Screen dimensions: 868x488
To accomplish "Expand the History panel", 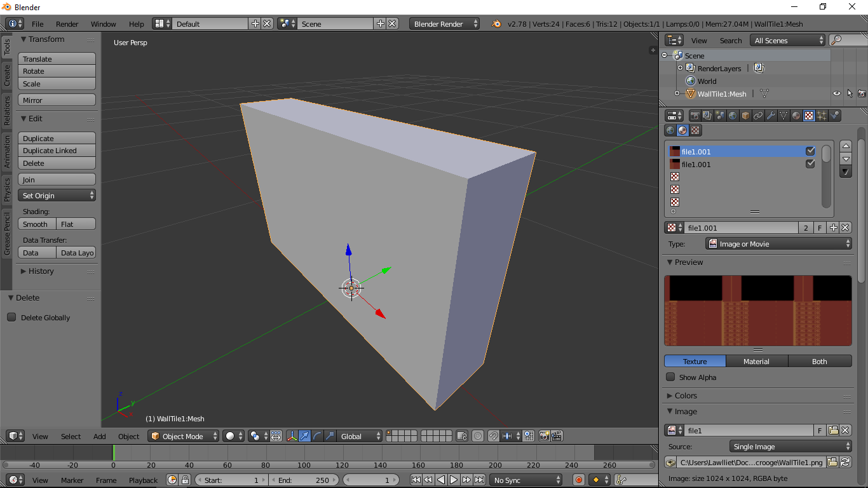I will point(41,271).
